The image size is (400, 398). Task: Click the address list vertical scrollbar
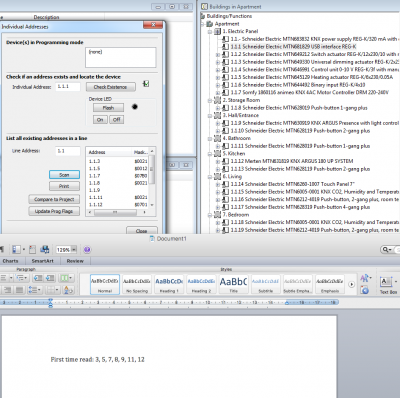click(x=152, y=178)
